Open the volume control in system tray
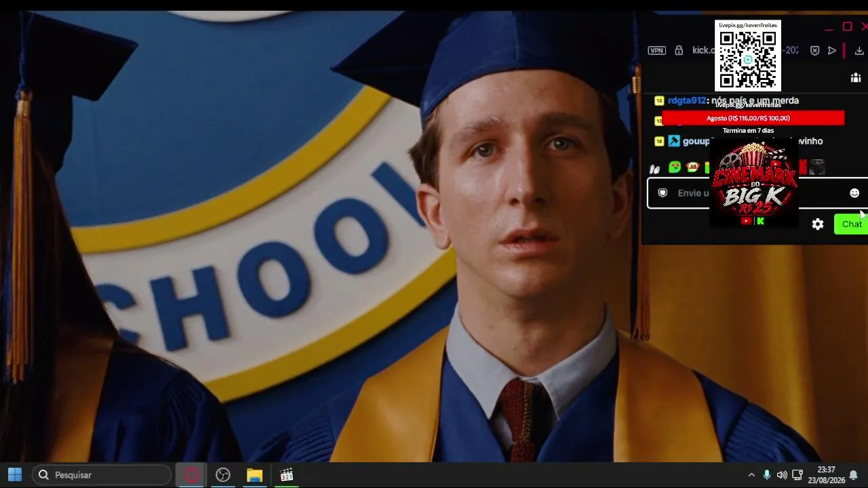The image size is (868, 488). pyautogui.click(x=782, y=475)
